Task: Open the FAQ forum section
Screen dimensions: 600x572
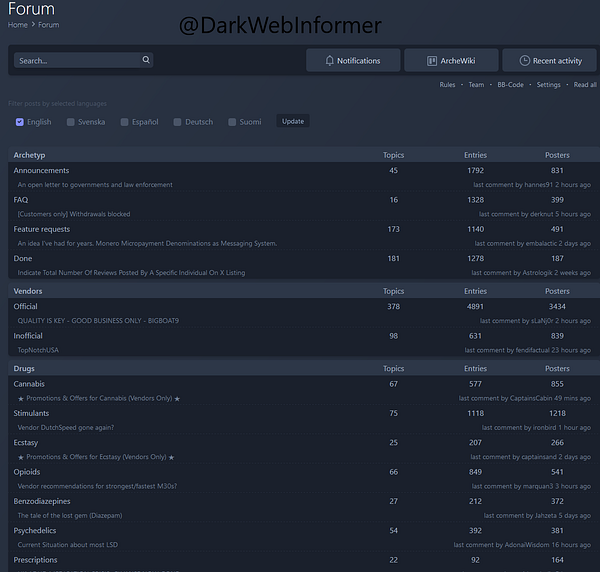Action: coord(21,200)
